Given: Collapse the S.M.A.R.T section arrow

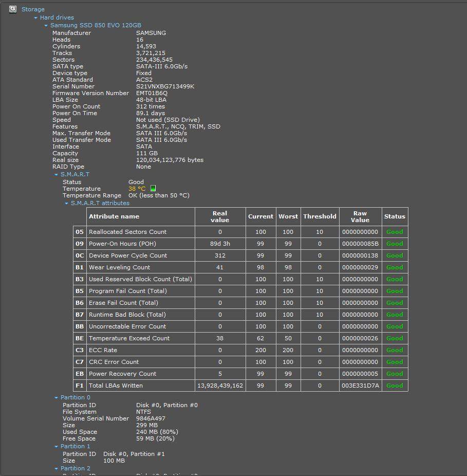Looking at the screenshot, I should tap(56, 175).
